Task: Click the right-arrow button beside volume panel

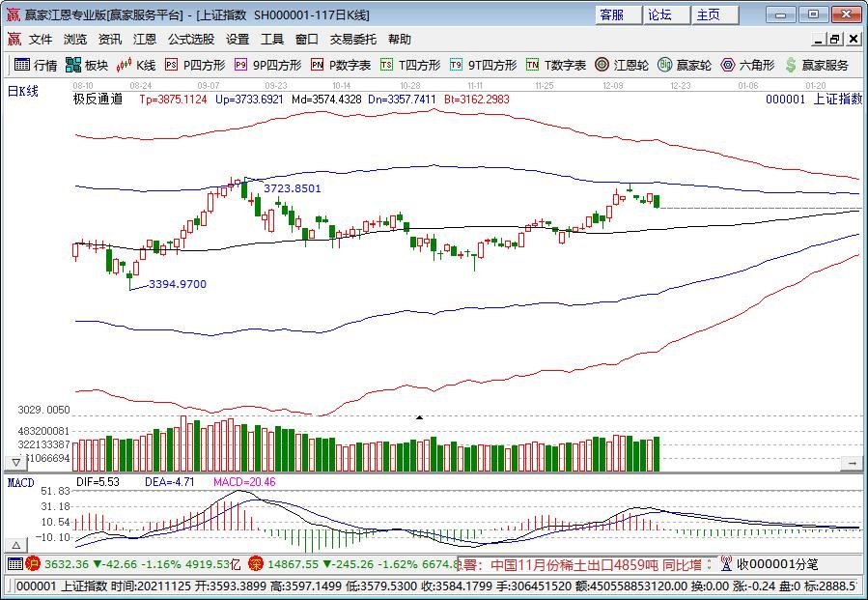Action: tap(852, 463)
